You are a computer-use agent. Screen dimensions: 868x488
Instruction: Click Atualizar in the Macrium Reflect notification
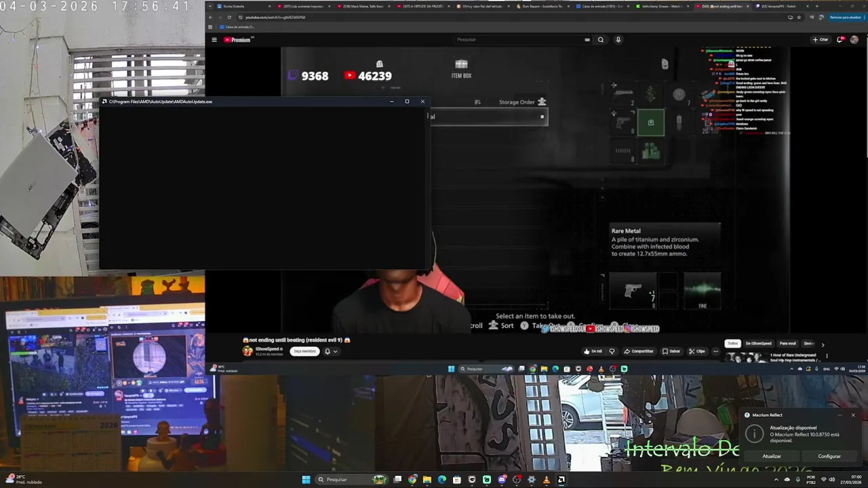coord(772,456)
